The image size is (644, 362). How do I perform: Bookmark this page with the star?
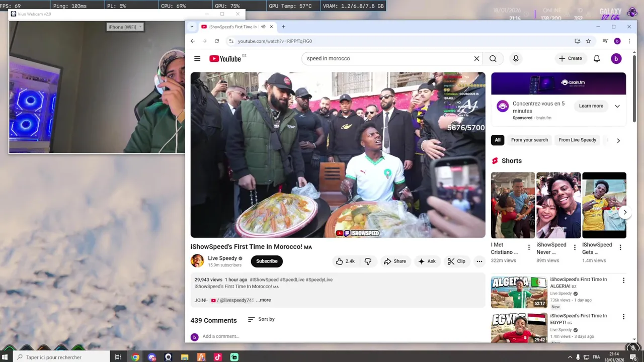pos(588,41)
